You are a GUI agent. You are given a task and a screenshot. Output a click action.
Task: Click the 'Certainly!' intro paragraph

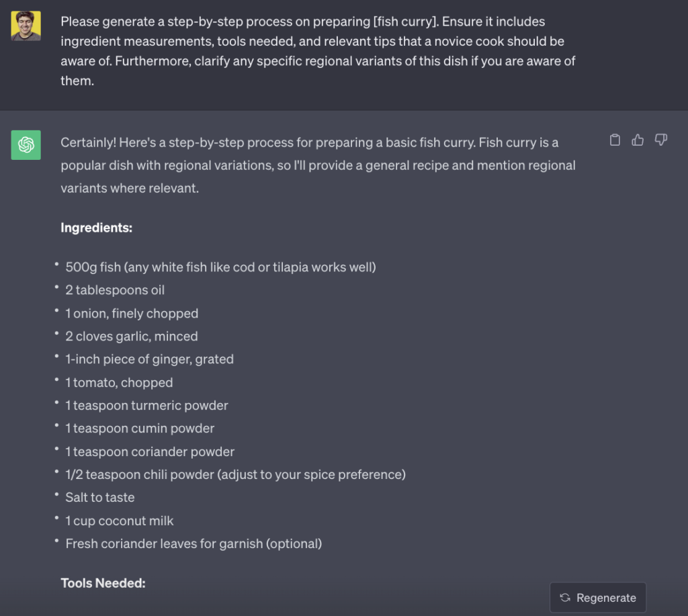click(x=318, y=165)
